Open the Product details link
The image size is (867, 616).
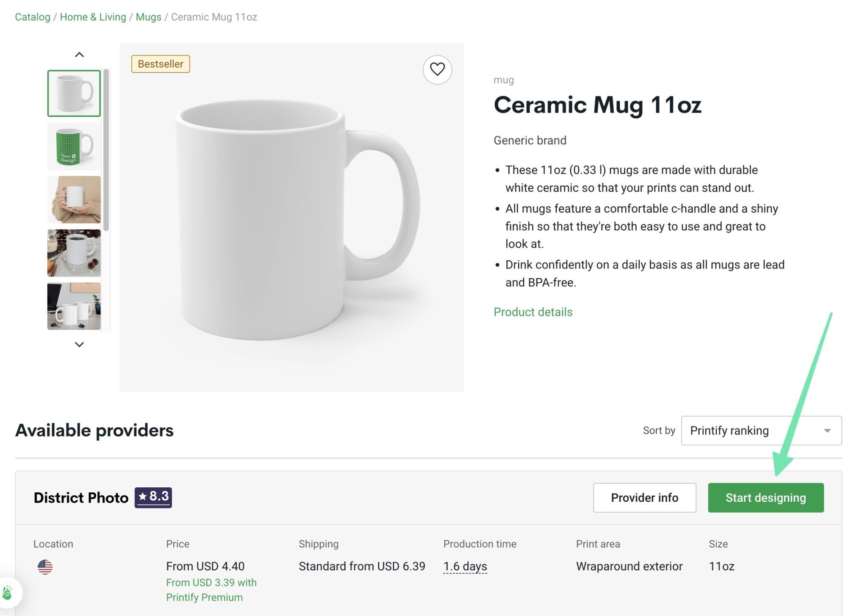pos(533,312)
